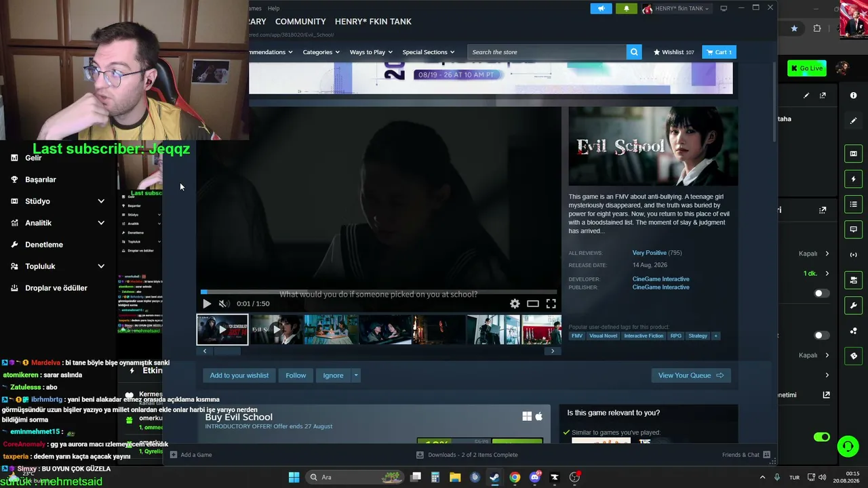This screenshot has height=488, width=868.
Task: Make trailer fullscreen
Action: (x=551, y=304)
